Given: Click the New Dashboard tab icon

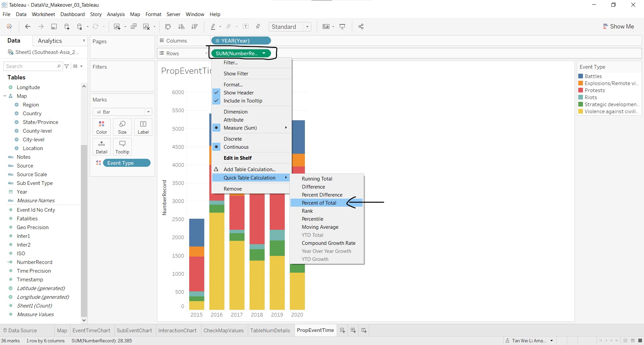Looking at the screenshot, I should 353,330.
